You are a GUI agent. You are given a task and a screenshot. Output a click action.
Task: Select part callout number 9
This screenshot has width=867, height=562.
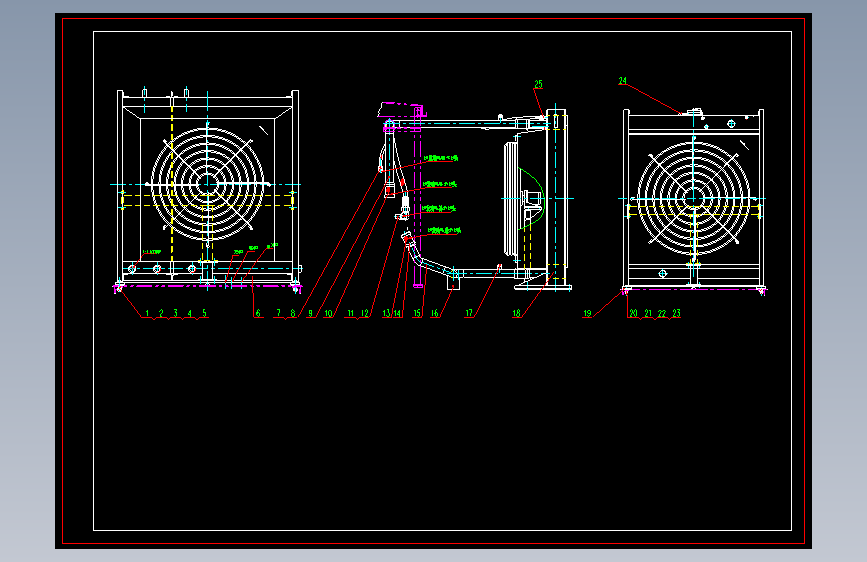click(310, 313)
